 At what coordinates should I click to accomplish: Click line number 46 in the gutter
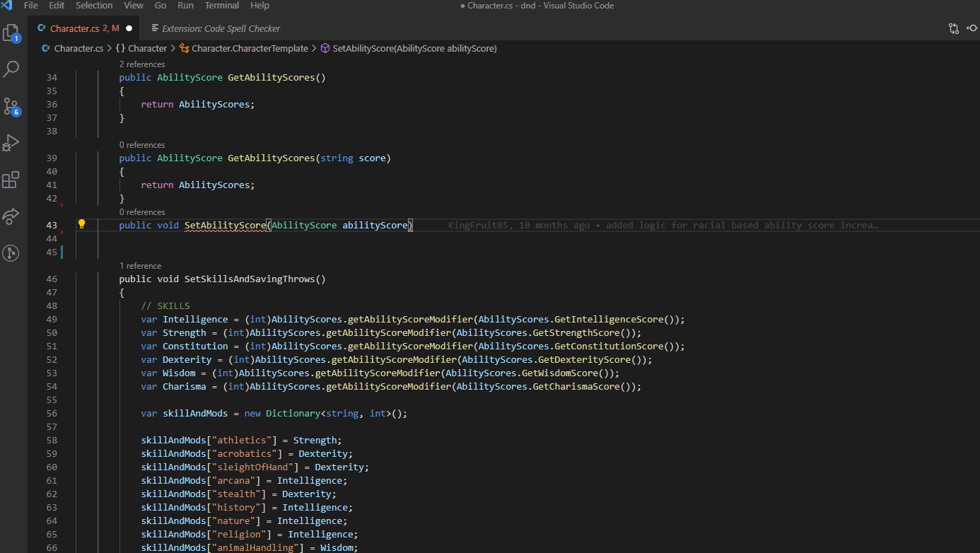[51, 279]
